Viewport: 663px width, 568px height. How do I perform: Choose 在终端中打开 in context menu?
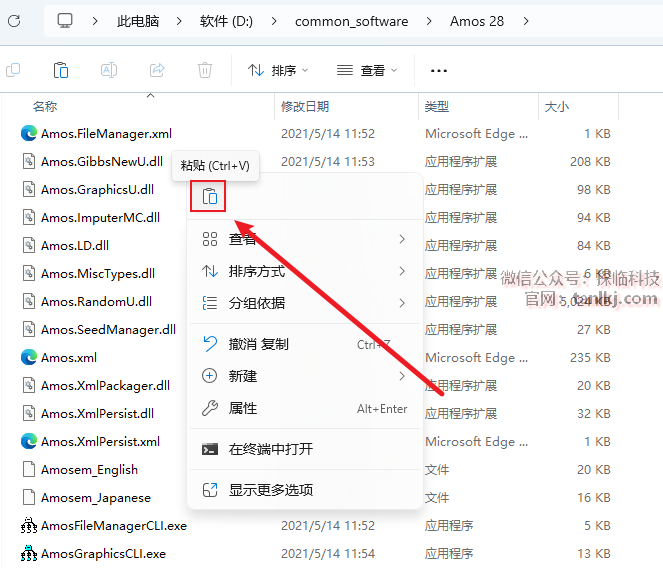(x=304, y=449)
